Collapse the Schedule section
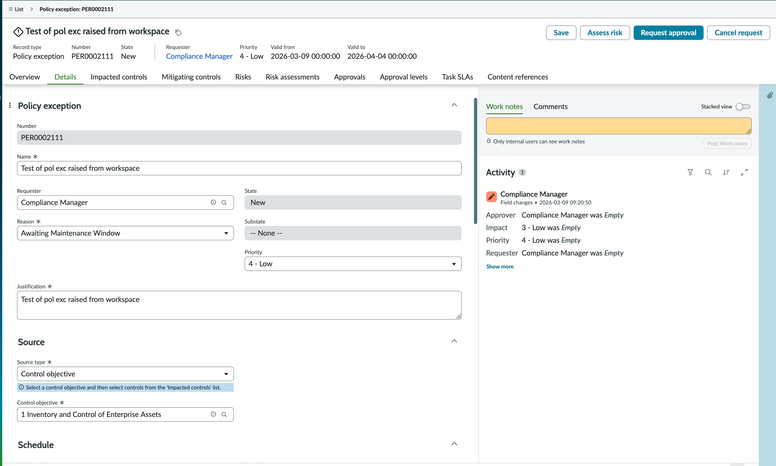Viewport: 776px width, 466px height. (454, 444)
